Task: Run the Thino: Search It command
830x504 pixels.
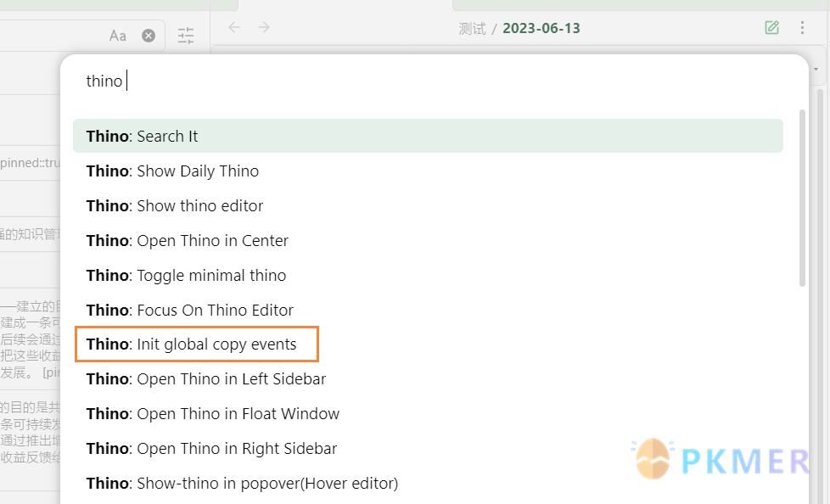Action: pyautogui.click(x=428, y=136)
